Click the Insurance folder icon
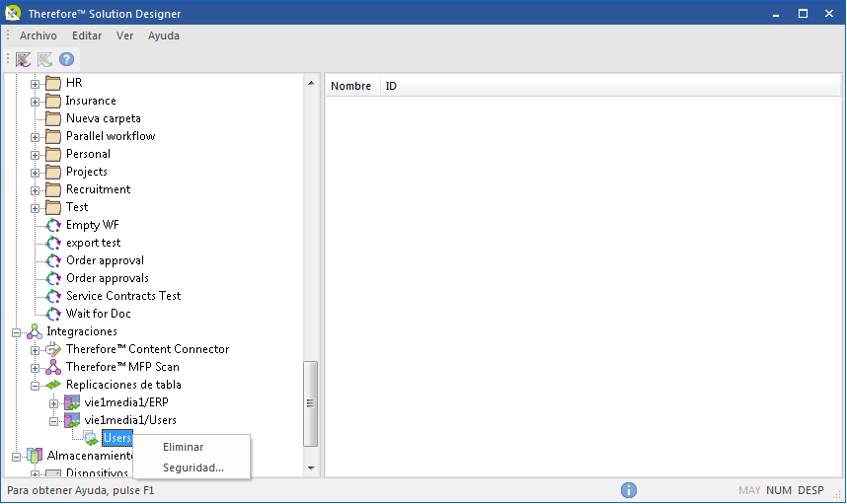This screenshot has height=504, width=847. coord(53,101)
